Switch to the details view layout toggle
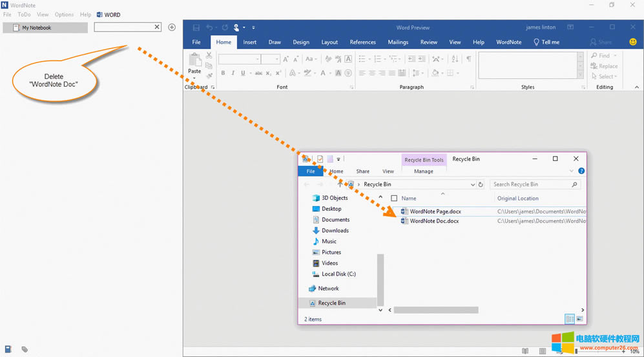Screen dimensions: 644x357 [x=570, y=319]
